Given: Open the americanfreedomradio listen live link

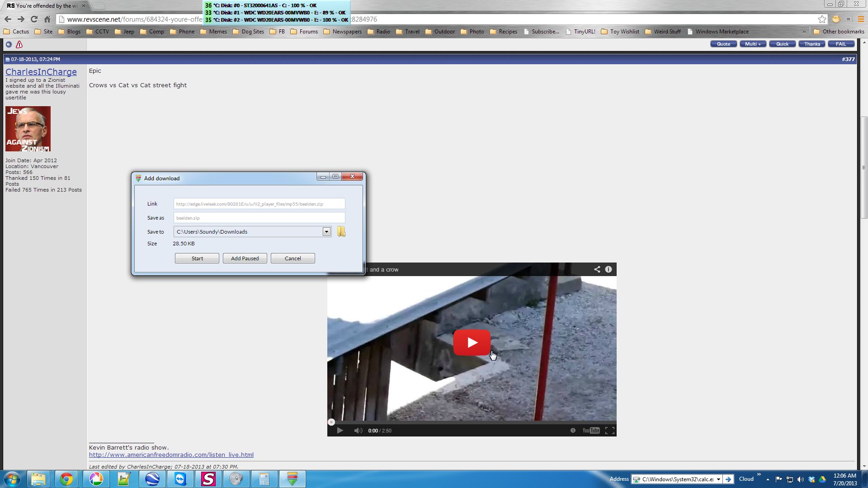Looking at the screenshot, I should tap(171, 455).
